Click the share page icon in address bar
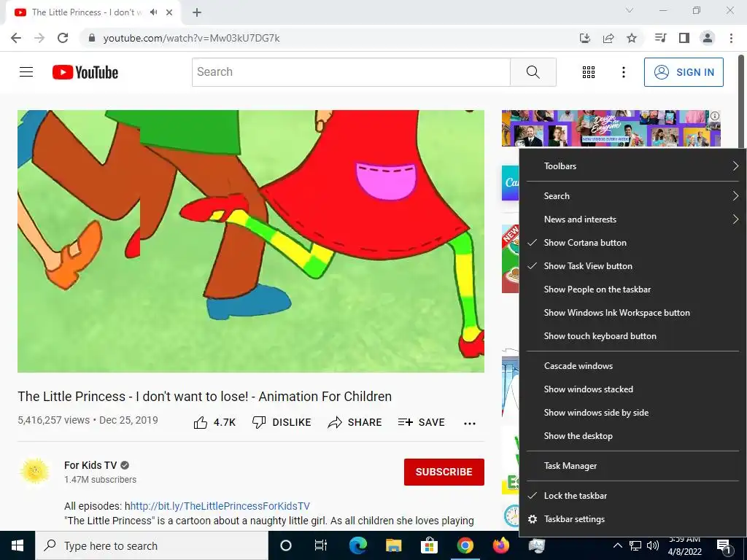 [608, 38]
